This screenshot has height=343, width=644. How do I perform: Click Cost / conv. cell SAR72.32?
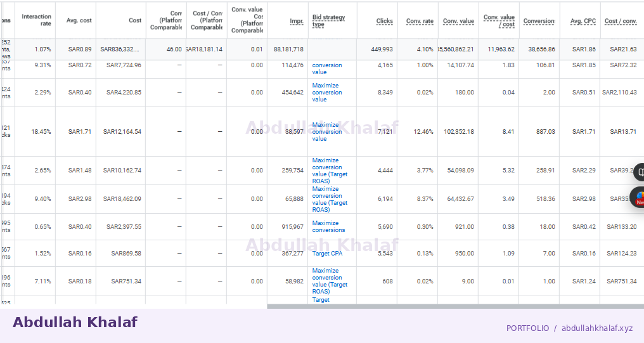[623, 65]
